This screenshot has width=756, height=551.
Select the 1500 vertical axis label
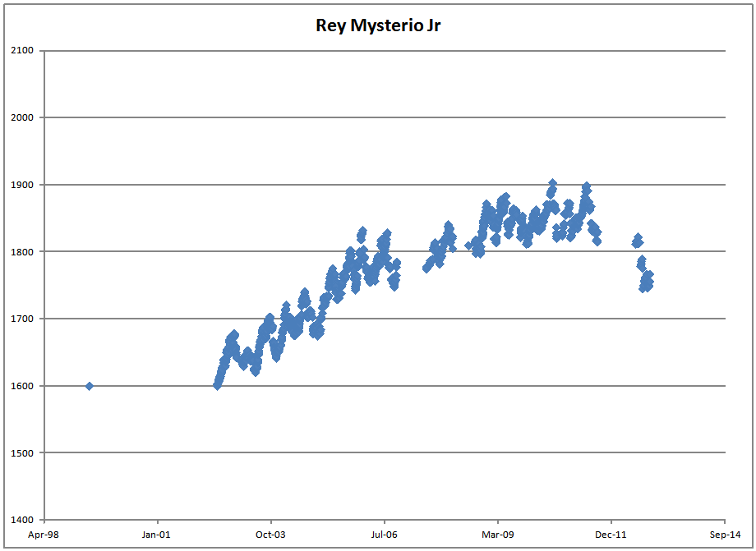tap(22, 453)
